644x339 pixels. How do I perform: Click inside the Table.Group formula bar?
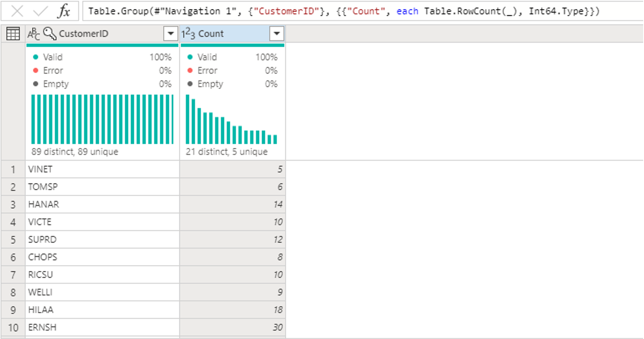(x=353, y=11)
